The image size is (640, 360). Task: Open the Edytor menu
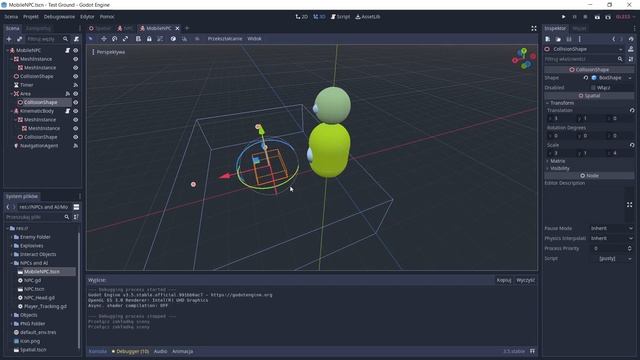pos(87,17)
